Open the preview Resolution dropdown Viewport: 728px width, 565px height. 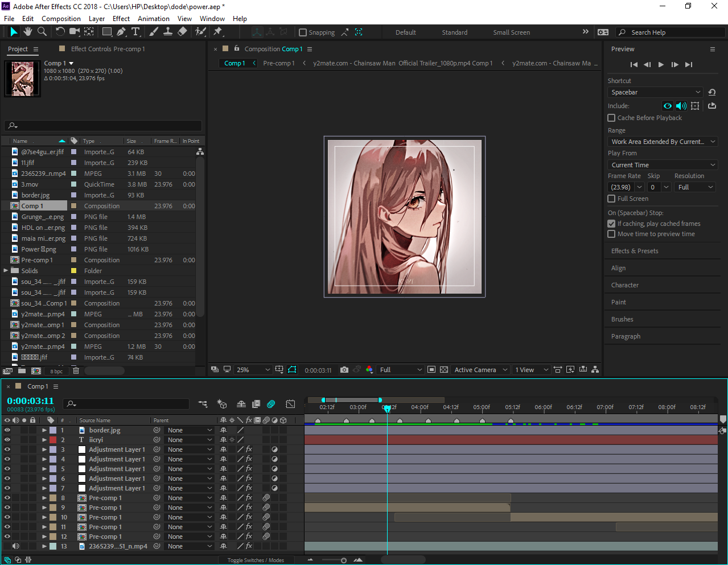695,187
